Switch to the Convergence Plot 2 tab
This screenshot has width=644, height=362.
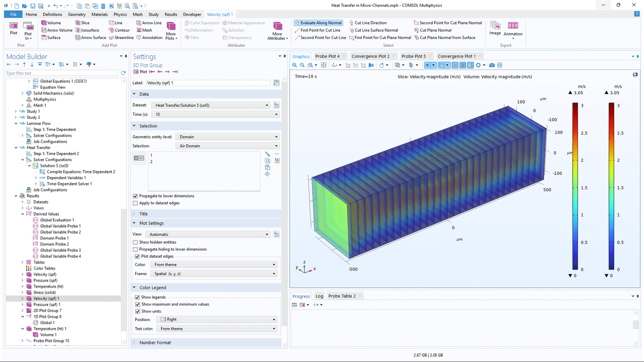click(370, 56)
